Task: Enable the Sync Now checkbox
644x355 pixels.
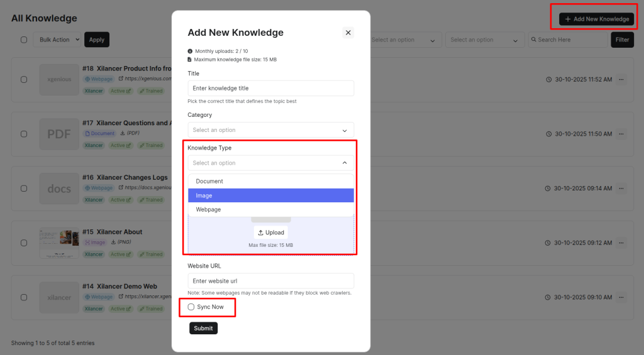Action: [191, 307]
